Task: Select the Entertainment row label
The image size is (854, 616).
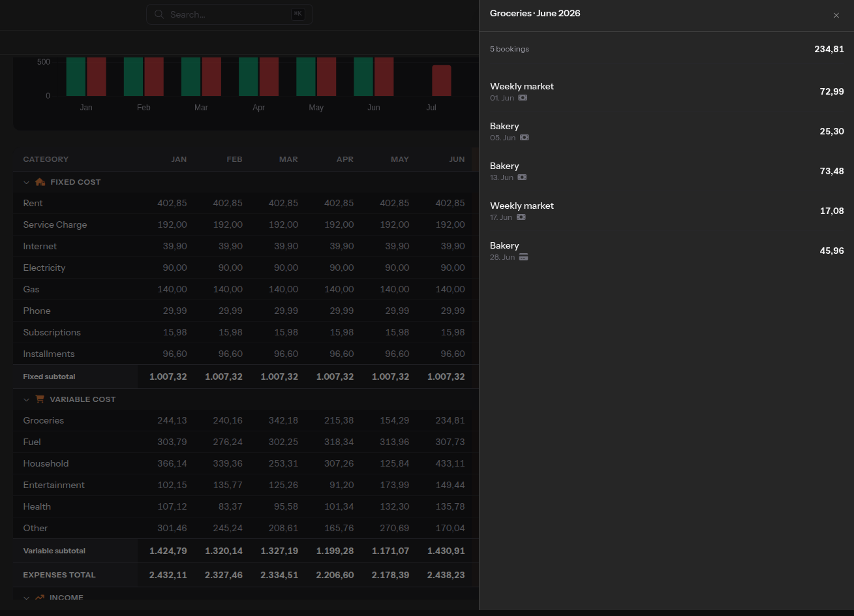Action: coord(54,485)
